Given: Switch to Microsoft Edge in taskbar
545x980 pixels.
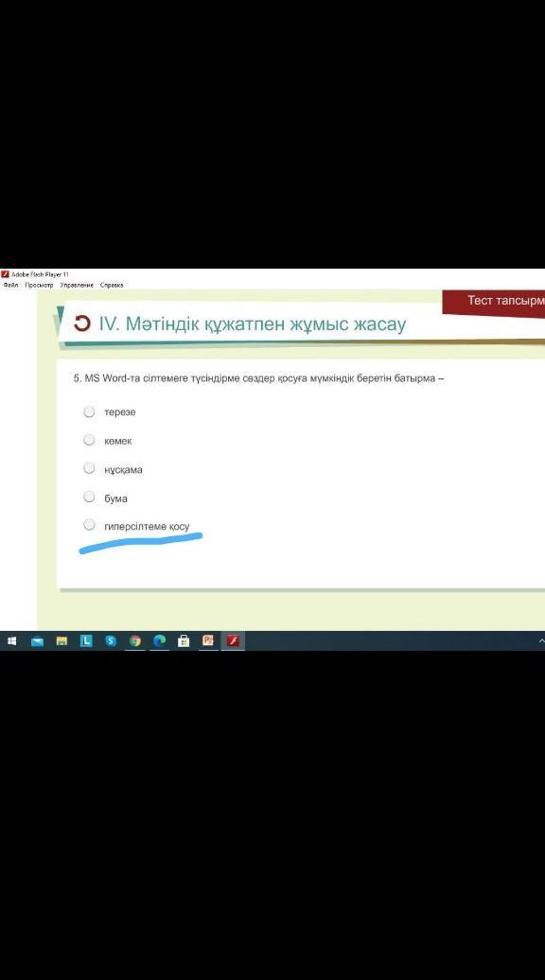Looking at the screenshot, I should (159, 640).
